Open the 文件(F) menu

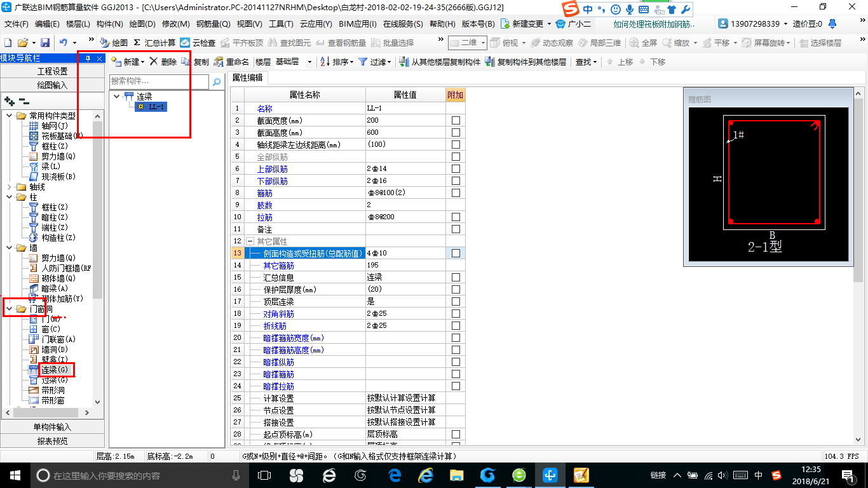pos(17,24)
